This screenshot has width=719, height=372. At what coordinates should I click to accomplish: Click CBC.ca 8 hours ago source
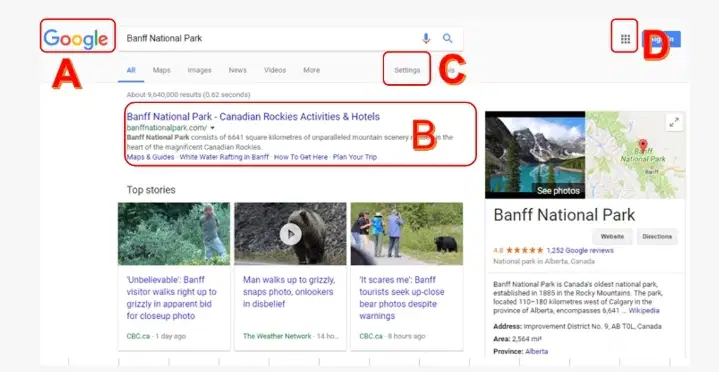[392, 336]
